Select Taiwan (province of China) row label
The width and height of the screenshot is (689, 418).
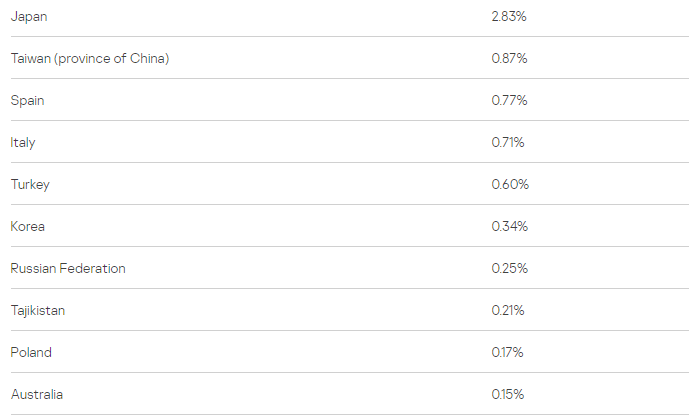[x=90, y=58]
